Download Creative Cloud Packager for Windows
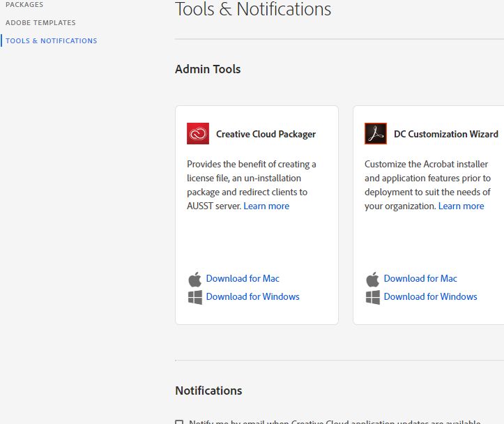This screenshot has width=504, height=424. point(252,296)
